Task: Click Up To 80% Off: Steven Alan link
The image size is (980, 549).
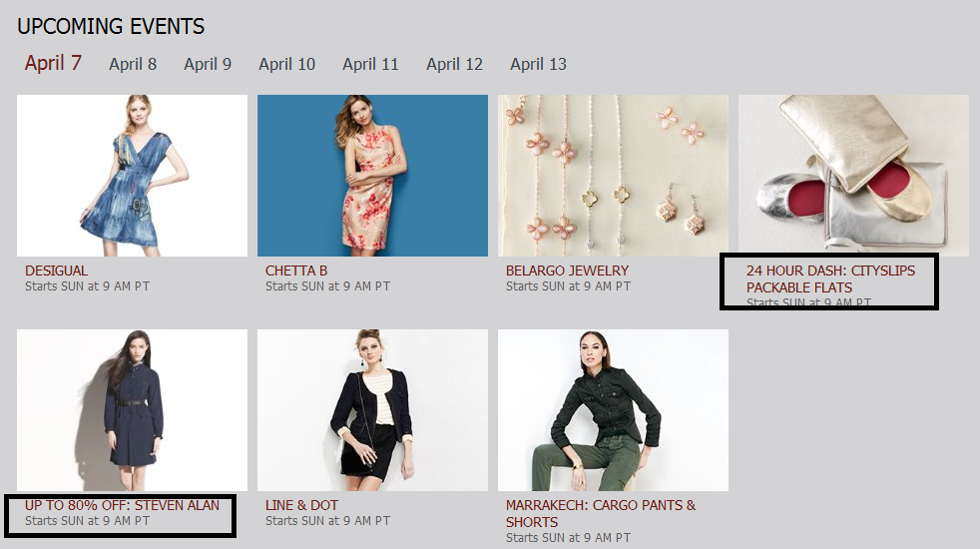Action: 123,505
